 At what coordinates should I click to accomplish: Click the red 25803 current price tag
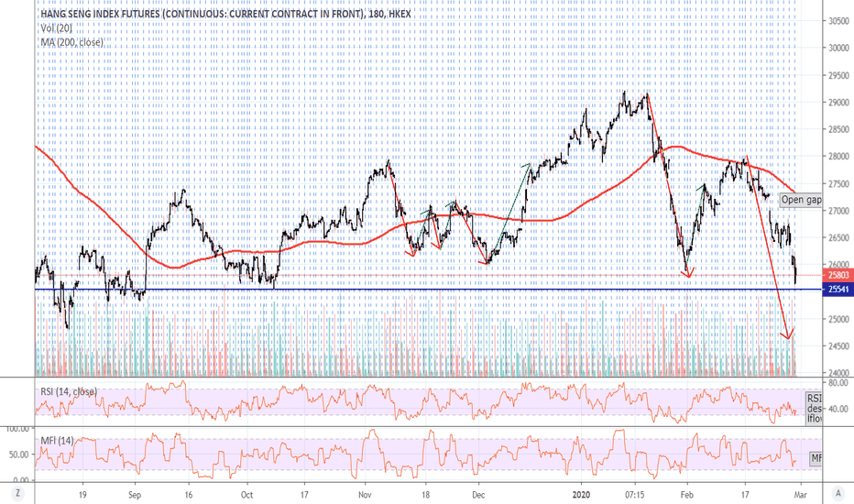pos(838,276)
